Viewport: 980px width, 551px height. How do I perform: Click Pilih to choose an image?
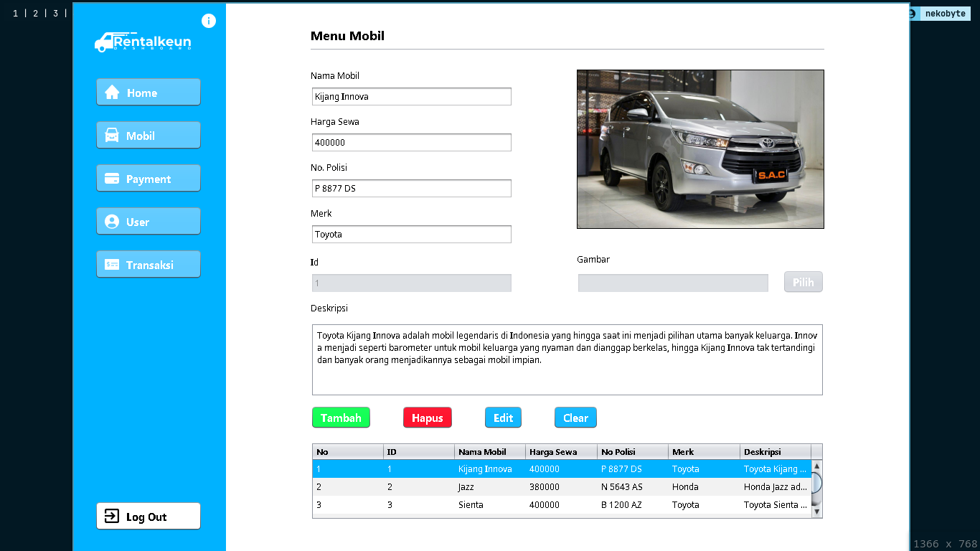(x=803, y=282)
